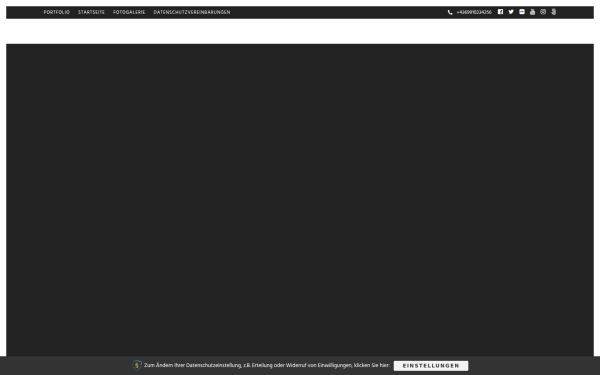Open the Flickr icon in header
This screenshot has width=600, height=375.
(522, 12)
